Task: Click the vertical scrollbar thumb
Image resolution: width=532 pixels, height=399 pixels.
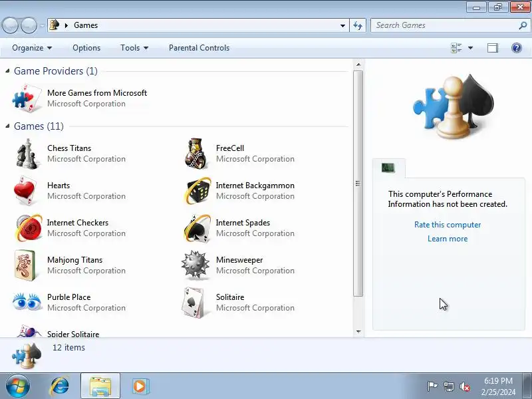Action: tap(358, 184)
